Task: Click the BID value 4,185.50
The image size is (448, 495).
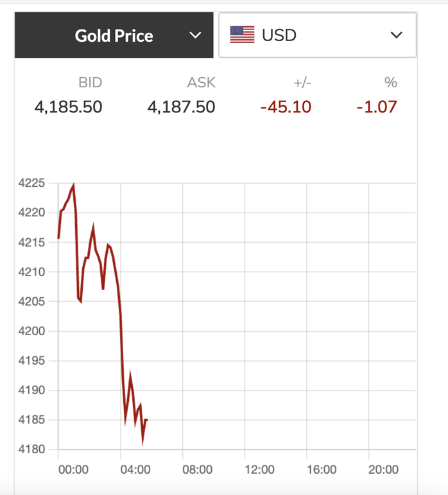Action: click(x=68, y=107)
